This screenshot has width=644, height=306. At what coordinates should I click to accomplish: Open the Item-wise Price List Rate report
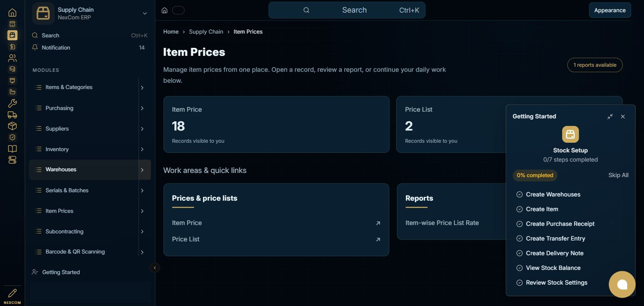tap(442, 223)
